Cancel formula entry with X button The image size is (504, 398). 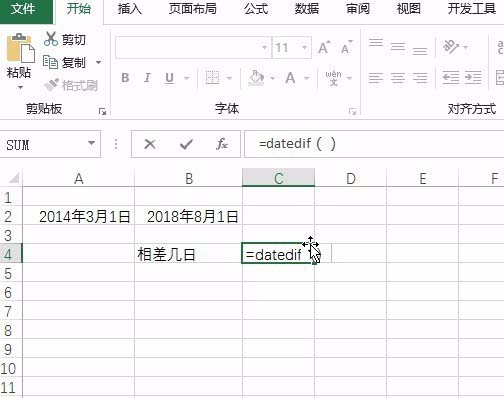click(x=150, y=144)
